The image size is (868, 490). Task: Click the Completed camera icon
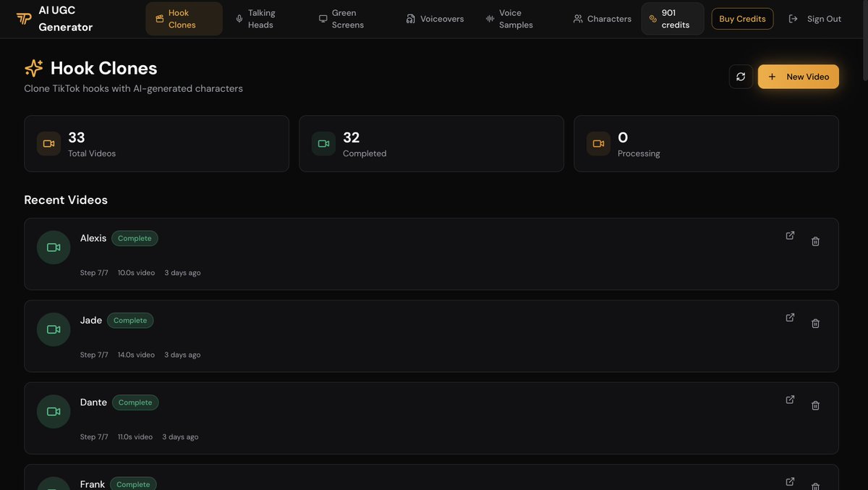pos(323,143)
